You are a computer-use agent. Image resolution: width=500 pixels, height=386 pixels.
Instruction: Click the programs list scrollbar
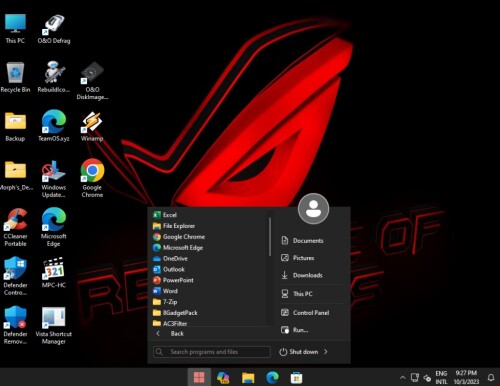click(270, 237)
